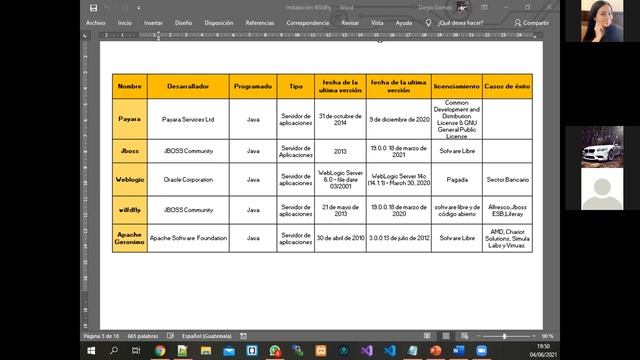The width and height of the screenshot is (640, 360).
Task: Open blue Visual Studio Code from taskbar
Action: pyautogui.click(x=390, y=351)
